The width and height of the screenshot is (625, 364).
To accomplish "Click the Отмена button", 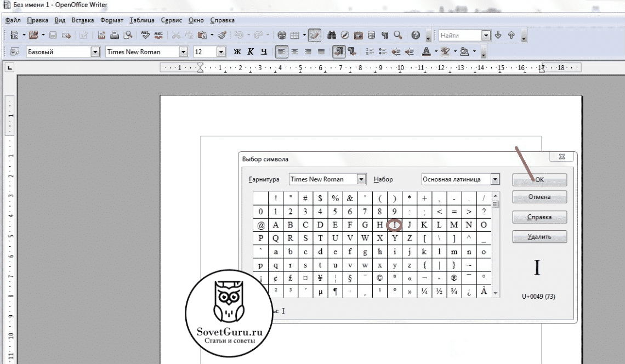I will pos(539,197).
